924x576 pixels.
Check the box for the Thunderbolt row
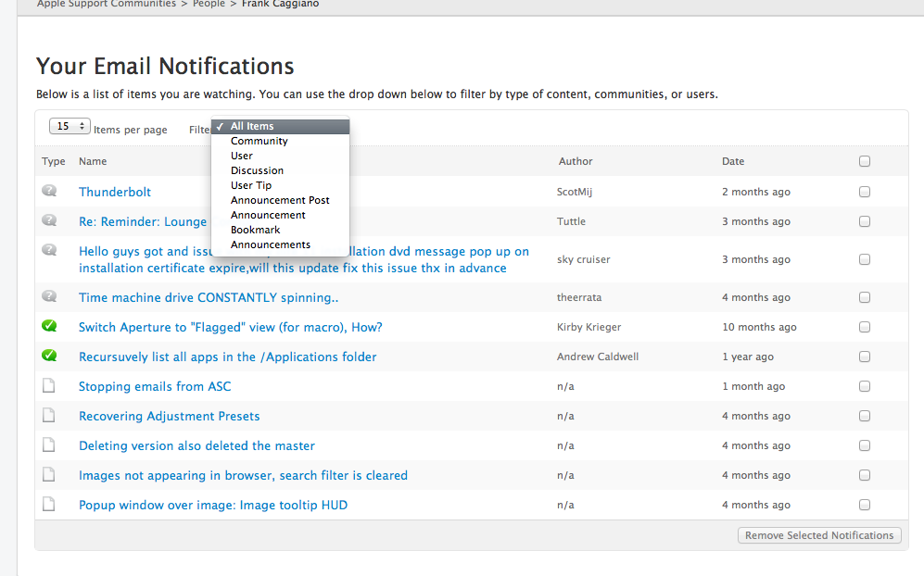click(x=865, y=192)
